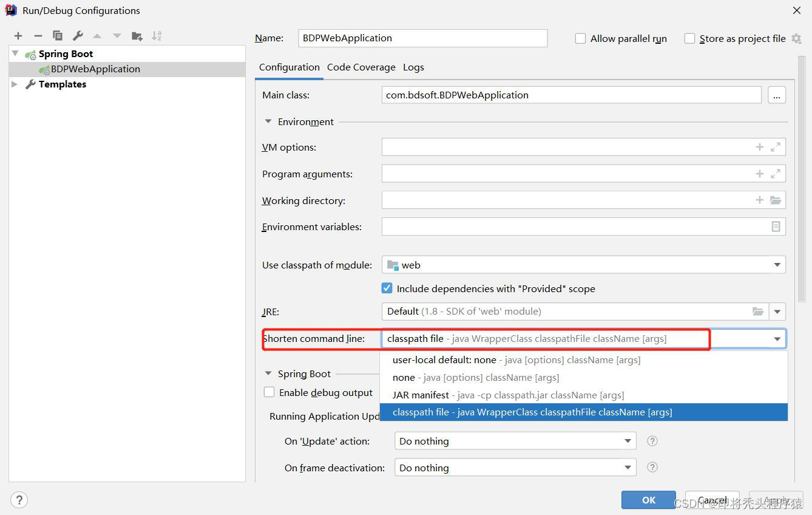Image resolution: width=812 pixels, height=515 pixels.
Task: Edit the Main class field
Action: pyautogui.click(x=571, y=95)
